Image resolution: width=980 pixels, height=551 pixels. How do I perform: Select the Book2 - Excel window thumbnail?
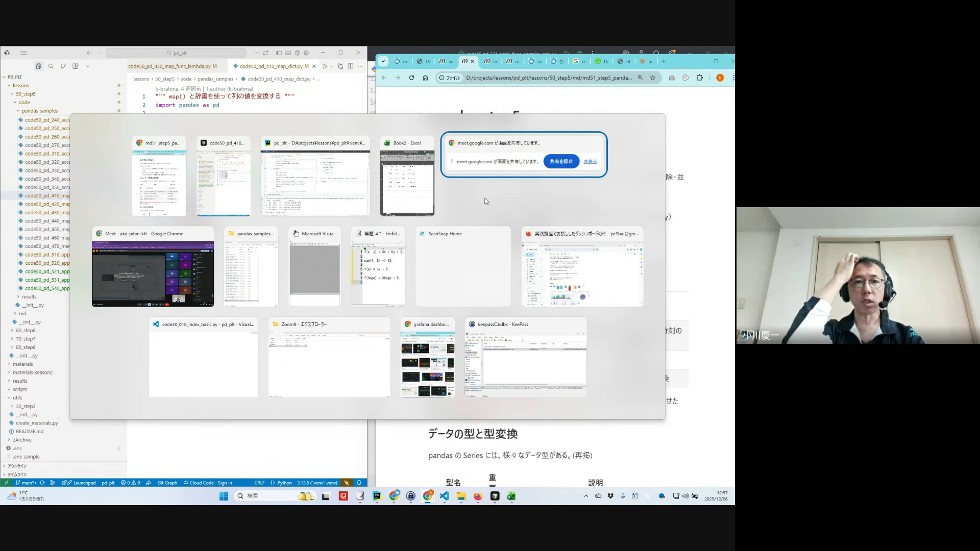(407, 177)
